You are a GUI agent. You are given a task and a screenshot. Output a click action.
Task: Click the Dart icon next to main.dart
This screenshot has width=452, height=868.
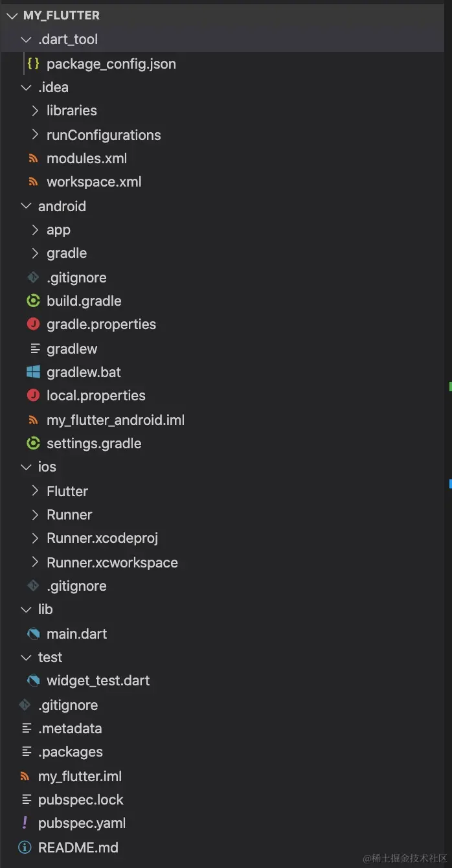tap(33, 634)
